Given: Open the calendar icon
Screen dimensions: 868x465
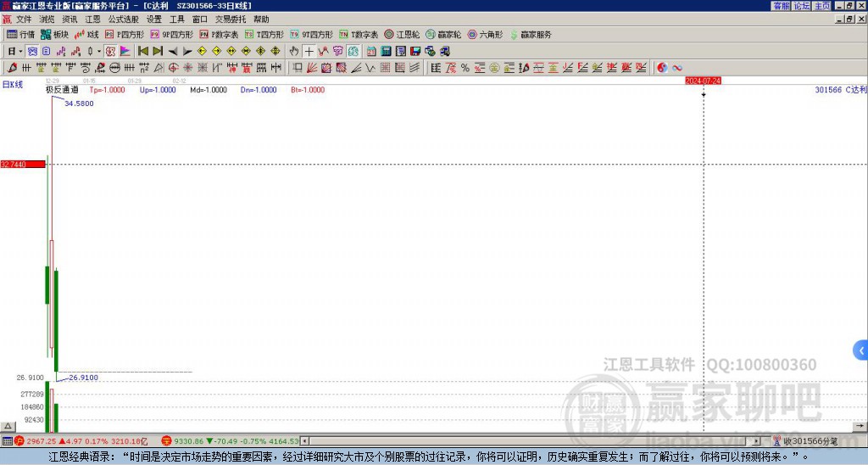Looking at the screenshot, I should 371,51.
